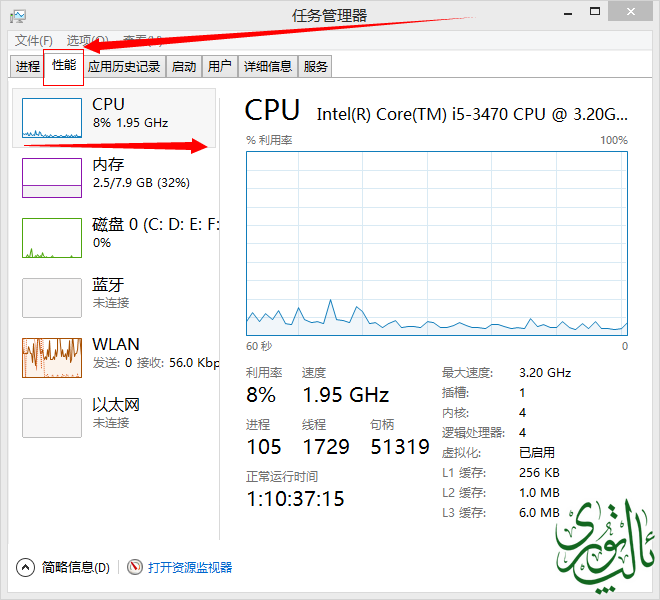Click the 以太网 label in the sidebar
The height and width of the screenshot is (600, 660).
[116, 405]
